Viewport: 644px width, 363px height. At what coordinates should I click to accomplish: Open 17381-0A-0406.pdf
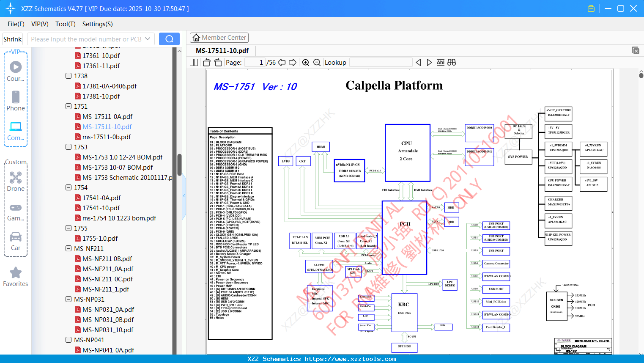(110, 86)
